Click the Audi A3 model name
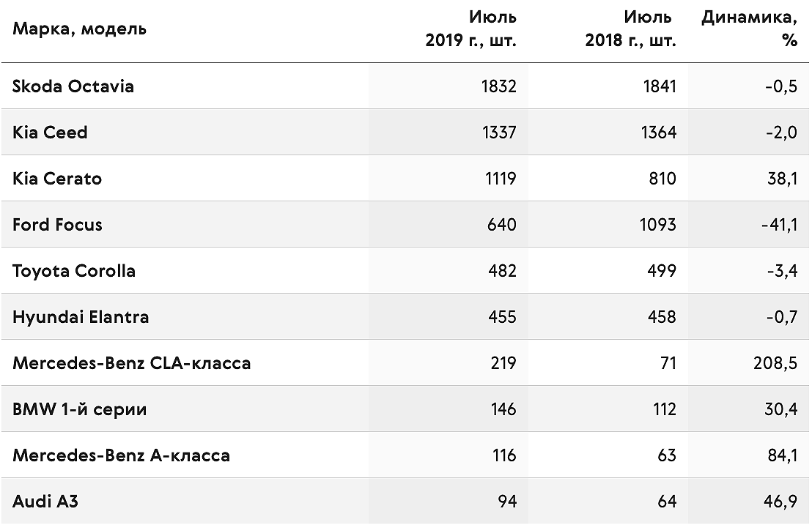812x525 pixels. [x=45, y=502]
